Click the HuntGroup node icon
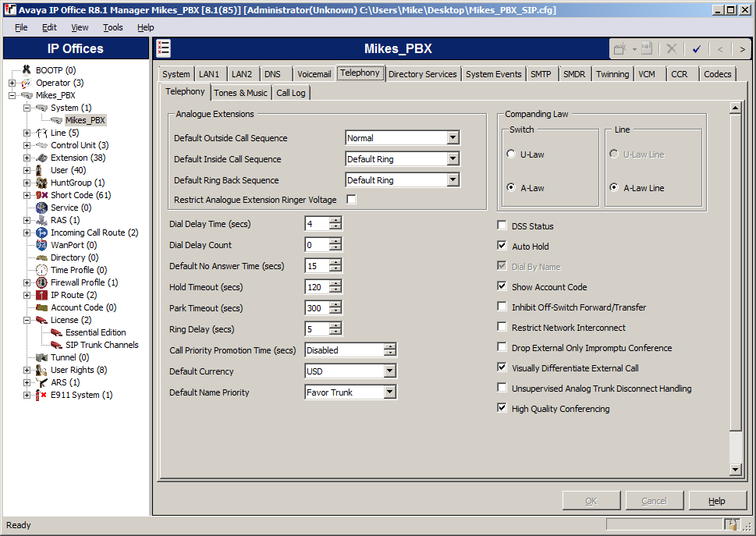The width and height of the screenshot is (756, 536). click(x=41, y=183)
